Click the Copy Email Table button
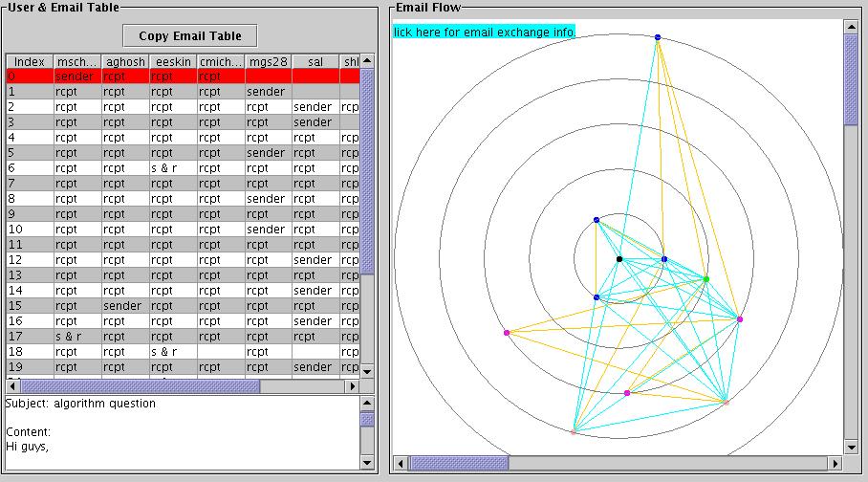The height and width of the screenshot is (482, 868). 190,36
